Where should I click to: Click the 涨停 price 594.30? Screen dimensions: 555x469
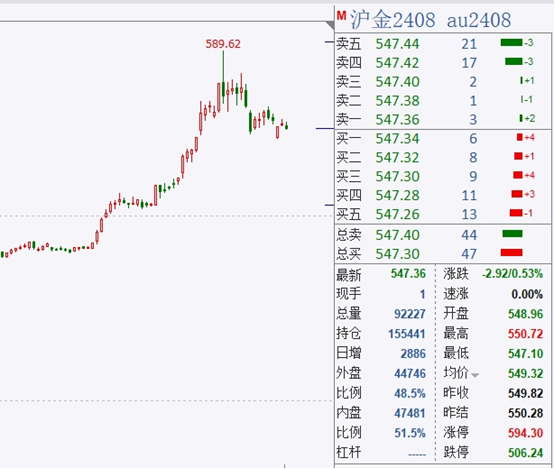[525, 433]
